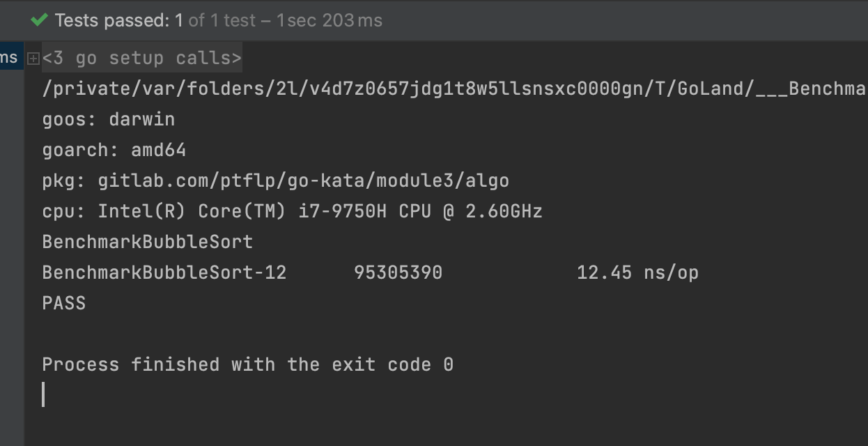This screenshot has width=868, height=446.
Task: Click the "1 sec 203 ms" duration text
Action: (329, 20)
